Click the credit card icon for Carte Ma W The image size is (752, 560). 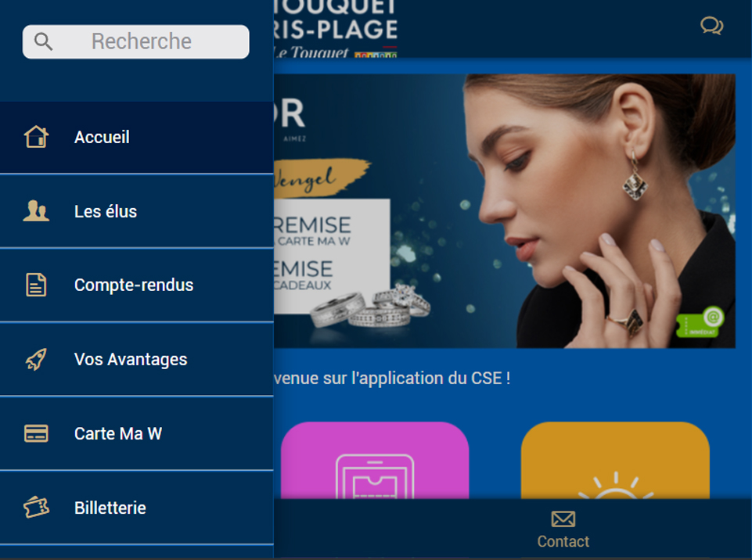click(x=36, y=433)
